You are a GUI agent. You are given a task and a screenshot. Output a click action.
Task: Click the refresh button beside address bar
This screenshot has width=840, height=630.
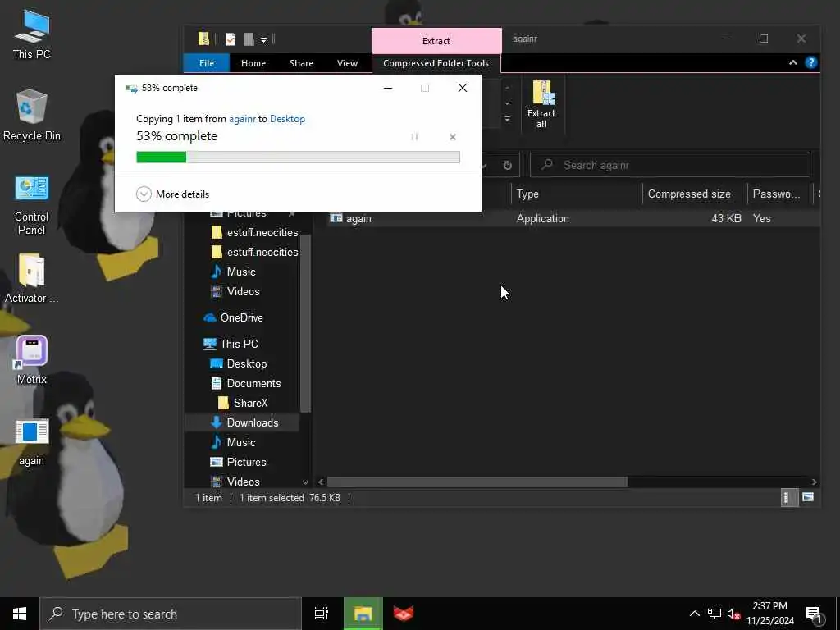(x=507, y=165)
